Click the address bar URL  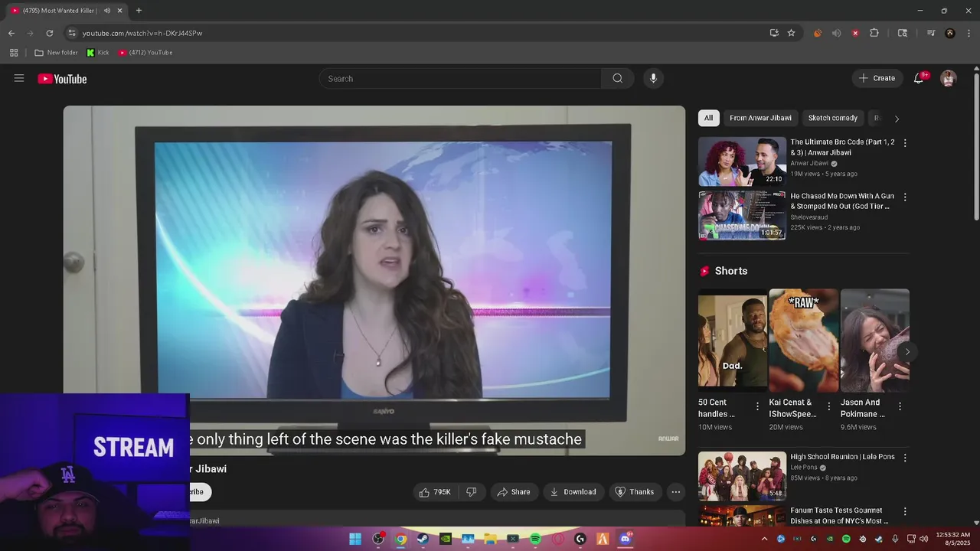tap(142, 33)
